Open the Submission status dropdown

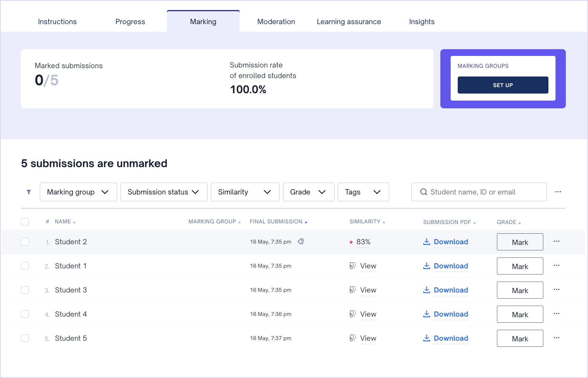point(164,192)
